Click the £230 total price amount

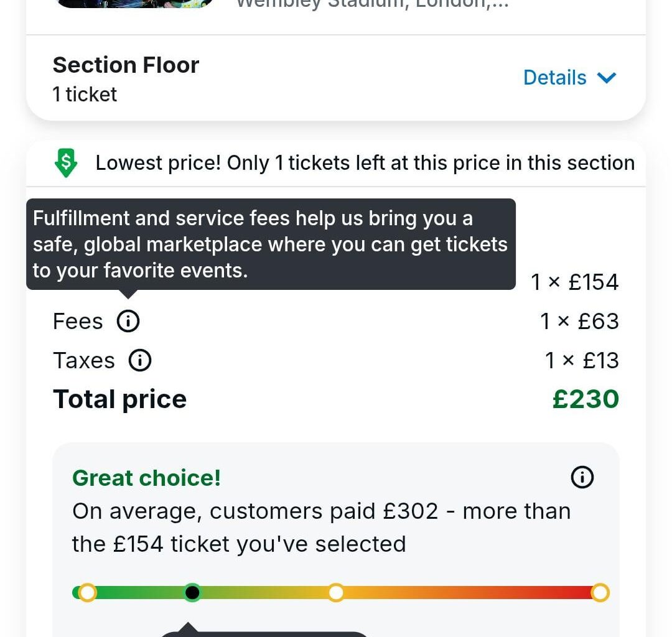click(586, 399)
